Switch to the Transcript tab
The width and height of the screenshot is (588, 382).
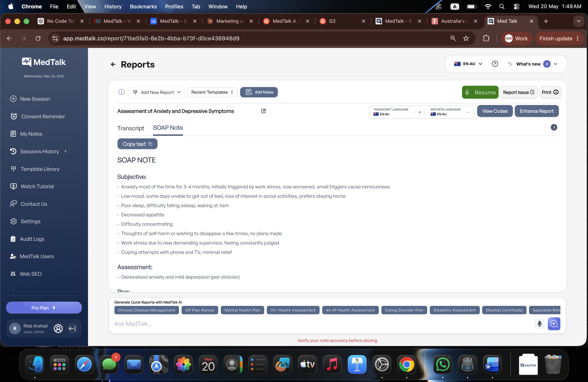(x=131, y=128)
